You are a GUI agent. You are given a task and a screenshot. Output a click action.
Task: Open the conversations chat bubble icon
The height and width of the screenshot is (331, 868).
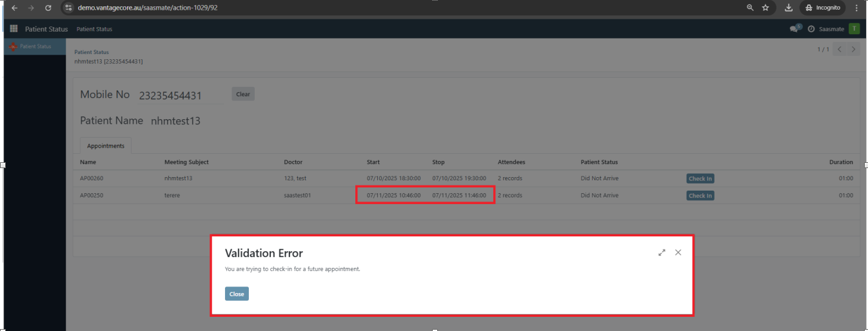pos(794,29)
